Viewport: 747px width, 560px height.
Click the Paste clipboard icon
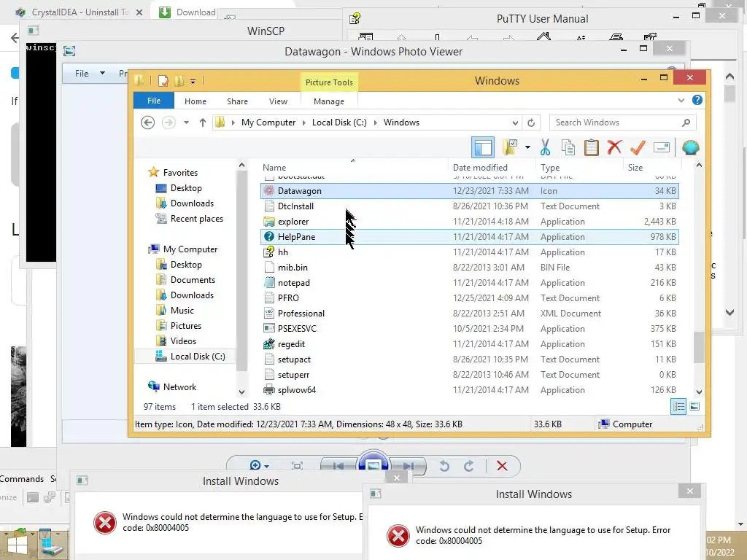(591, 147)
